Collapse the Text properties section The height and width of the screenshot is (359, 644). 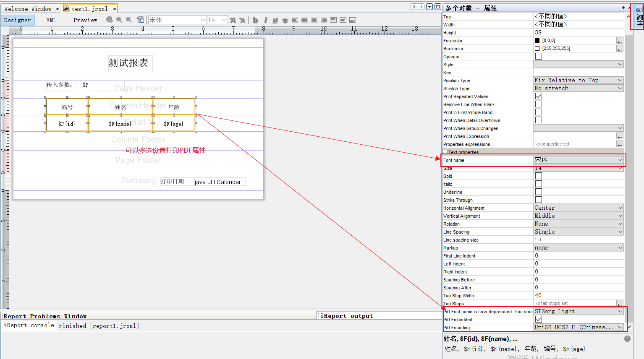pyautogui.click(x=445, y=152)
